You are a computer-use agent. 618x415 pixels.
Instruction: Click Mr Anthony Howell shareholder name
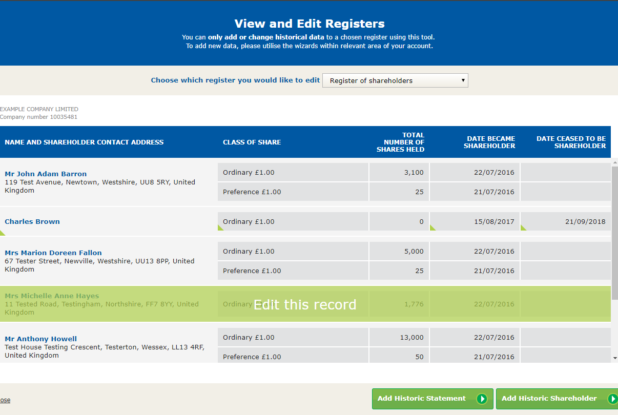point(41,338)
